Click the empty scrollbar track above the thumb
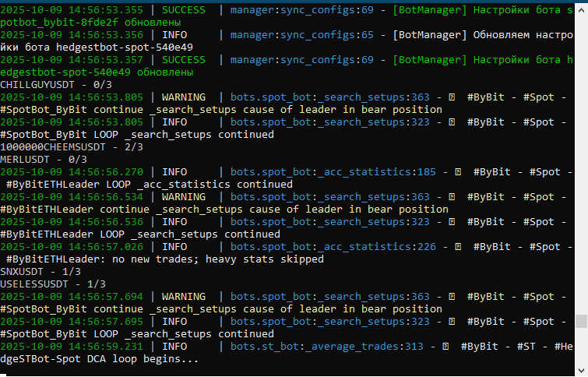 point(581,156)
